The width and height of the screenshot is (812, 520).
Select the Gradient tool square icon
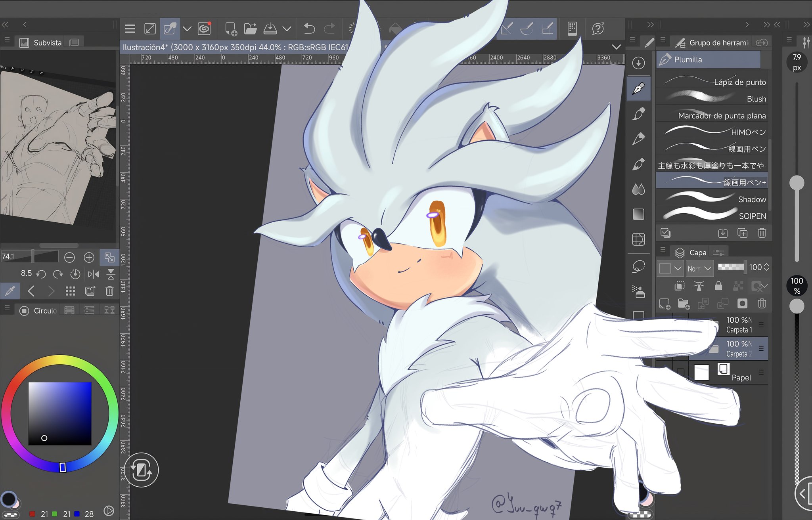[x=638, y=214]
